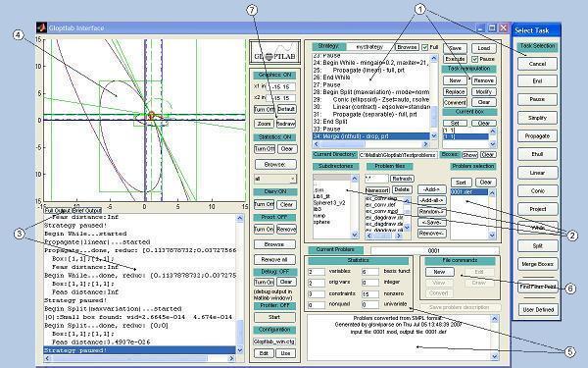The image size is (588, 368).
Task: Choose User Defined task
Action: [538, 310]
